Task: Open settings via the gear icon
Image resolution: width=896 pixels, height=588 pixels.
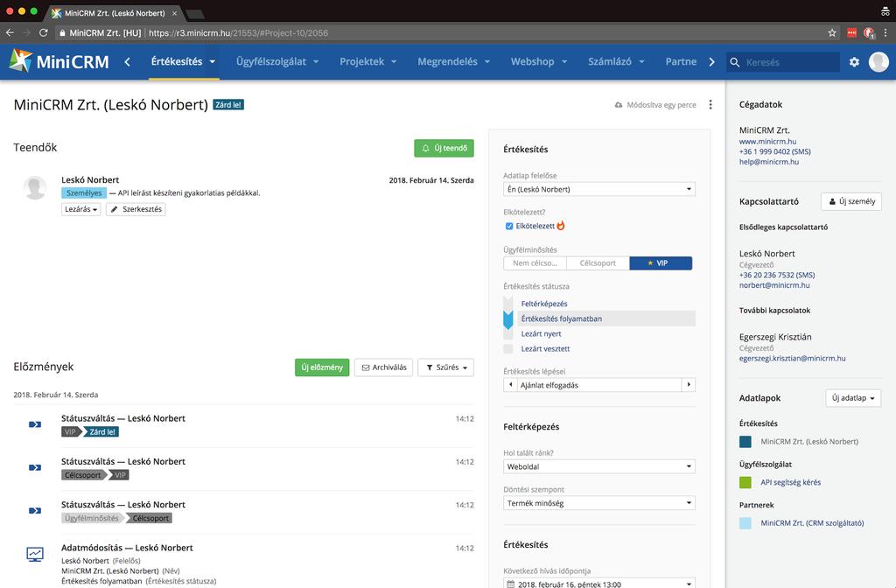Action: tap(854, 62)
